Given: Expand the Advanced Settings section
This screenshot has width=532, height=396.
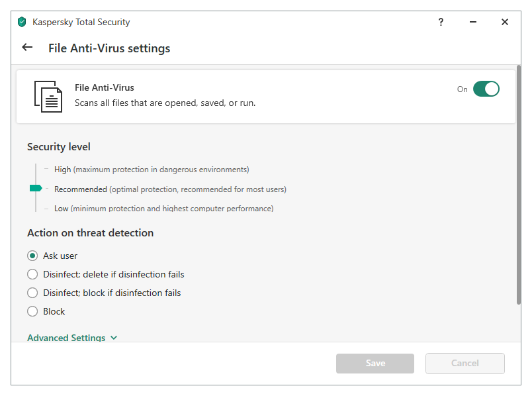Looking at the screenshot, I should 66,338.
